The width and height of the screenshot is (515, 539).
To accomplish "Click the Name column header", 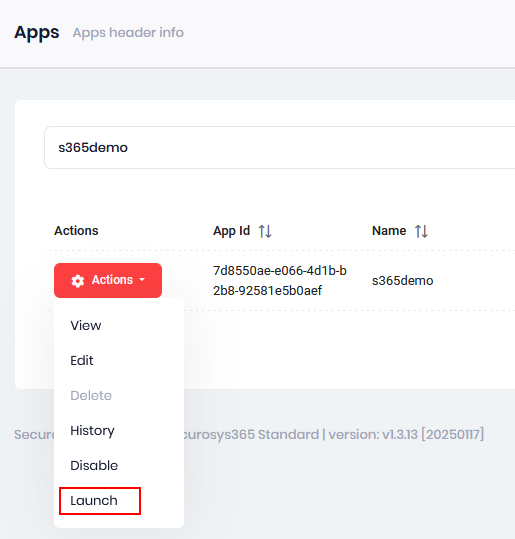I will (x=389, y=231).
